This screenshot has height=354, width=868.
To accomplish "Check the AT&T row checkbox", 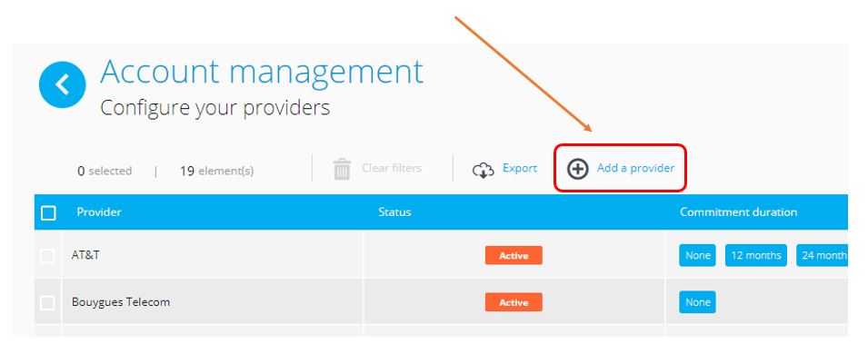I will point(47,256).
